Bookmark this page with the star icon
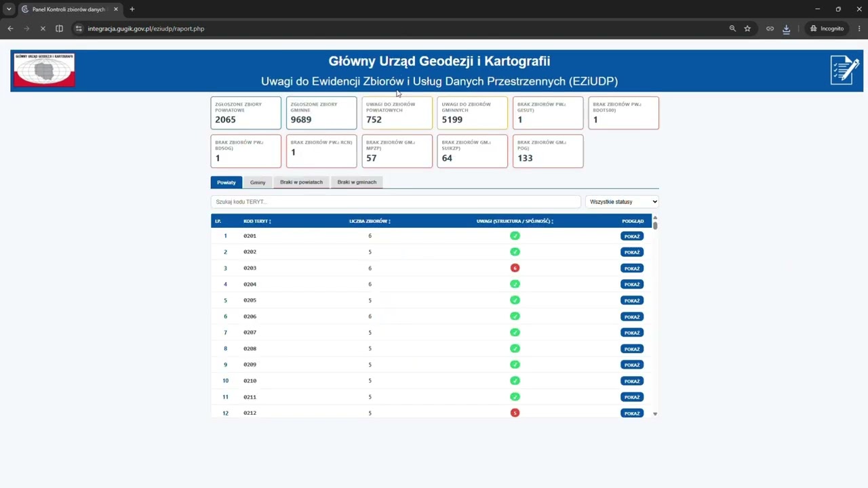Viewport: 868px width, 488px height. pos(747,28)
